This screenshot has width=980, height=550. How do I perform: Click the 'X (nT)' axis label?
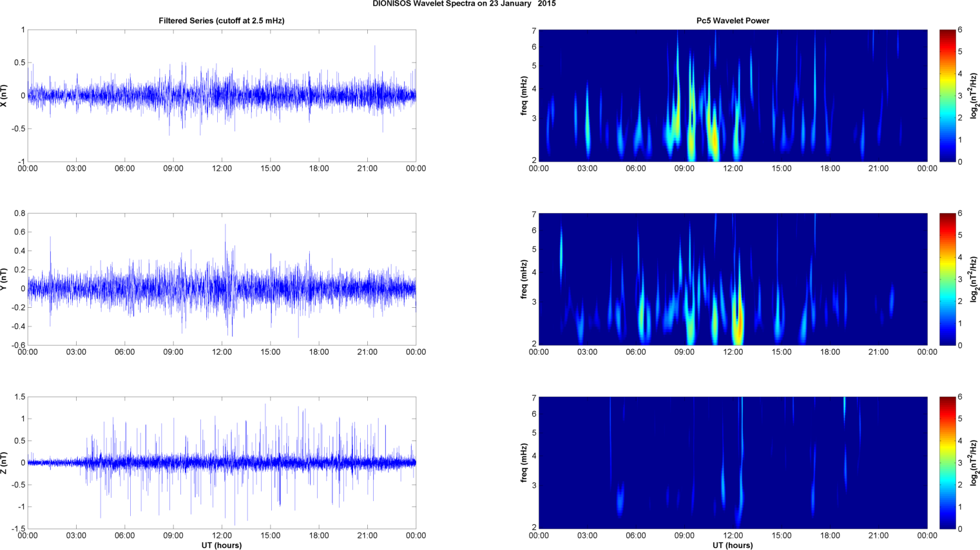[x=5, y=95]
